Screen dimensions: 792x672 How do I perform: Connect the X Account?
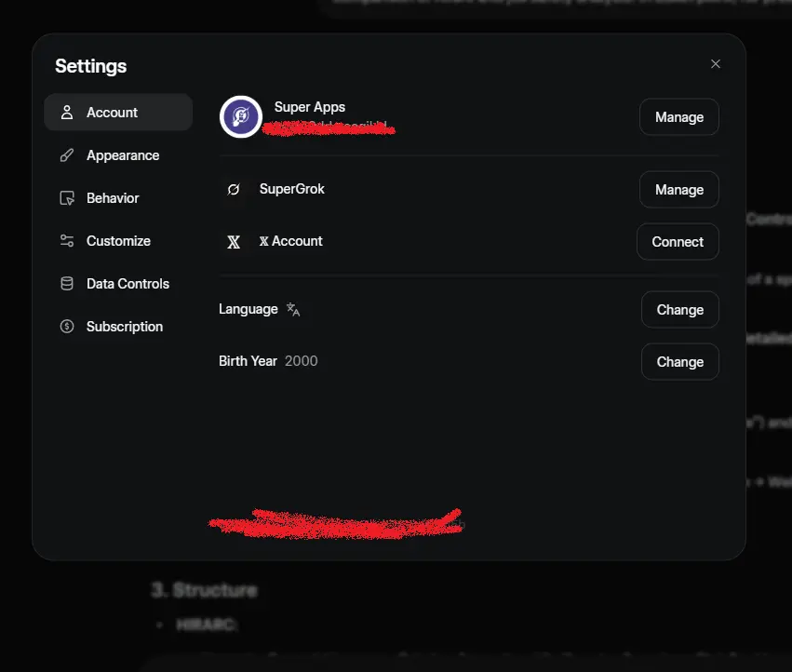point(678,241)
